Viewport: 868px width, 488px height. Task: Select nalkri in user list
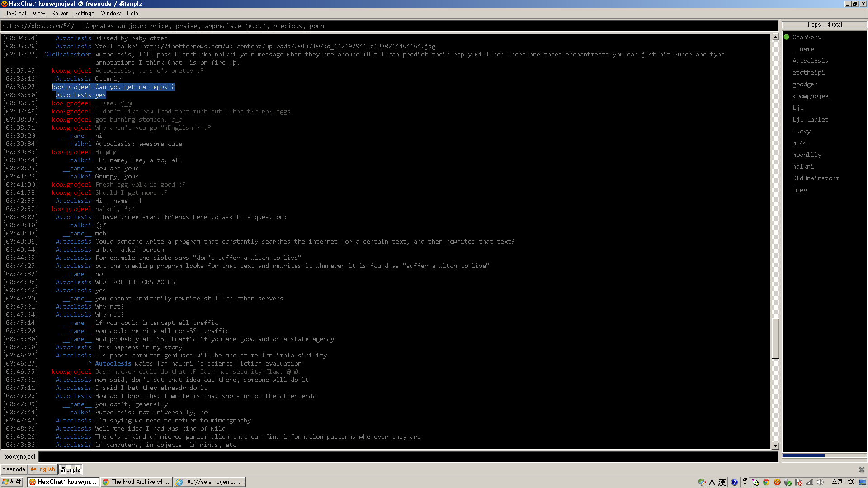pyautogui.click(x=803, y=166)
